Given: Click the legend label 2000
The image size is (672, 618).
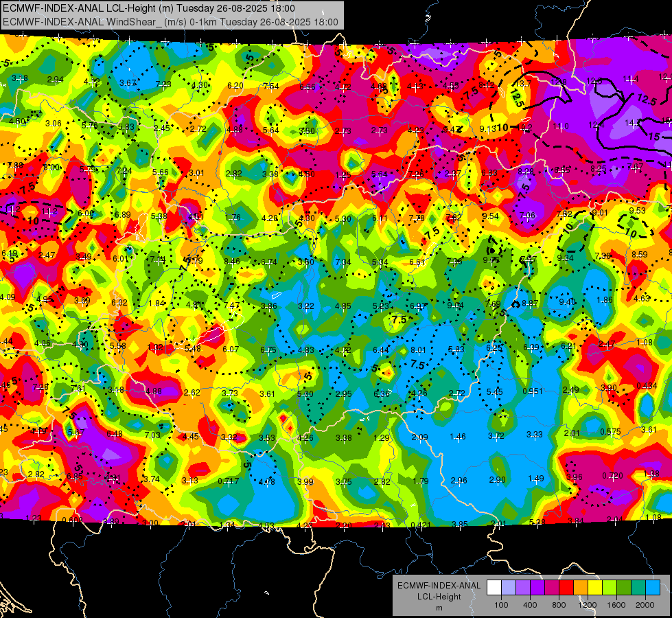Looking at the screenshot, I should tap(645, 605).
